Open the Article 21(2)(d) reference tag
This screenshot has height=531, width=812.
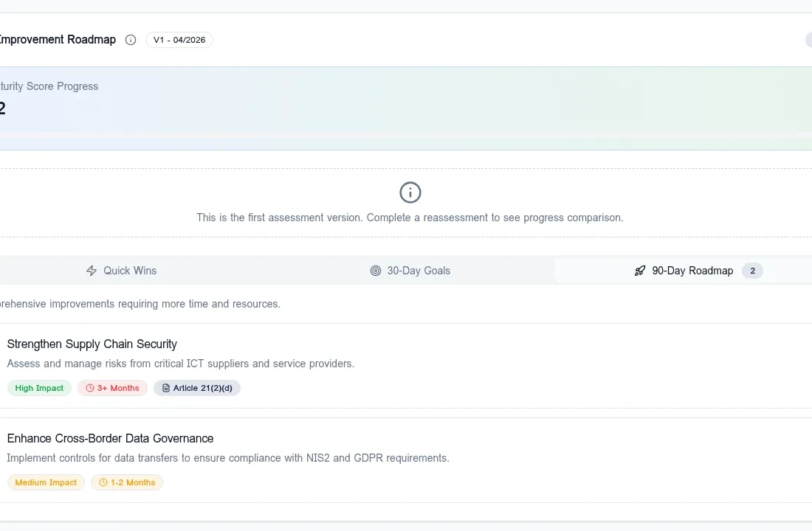point(197,388)
